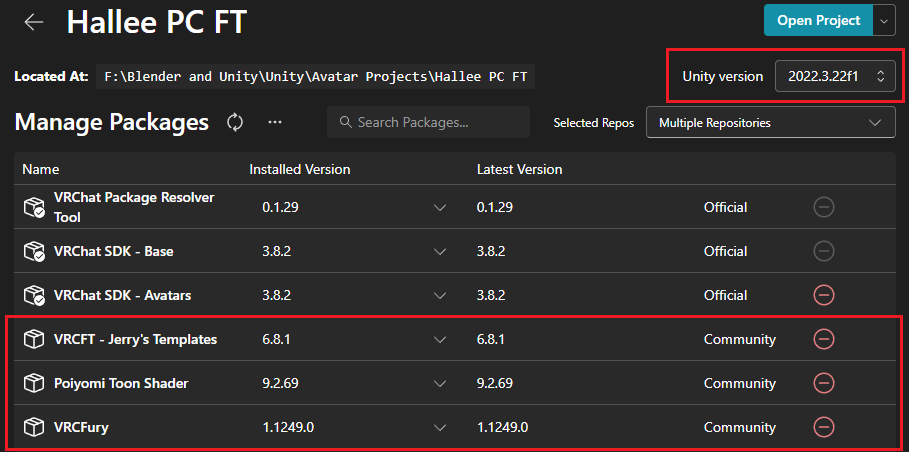Expand the Open Project options arrow
The height and width of the screenshot is (452, 909).
point(883,20)
